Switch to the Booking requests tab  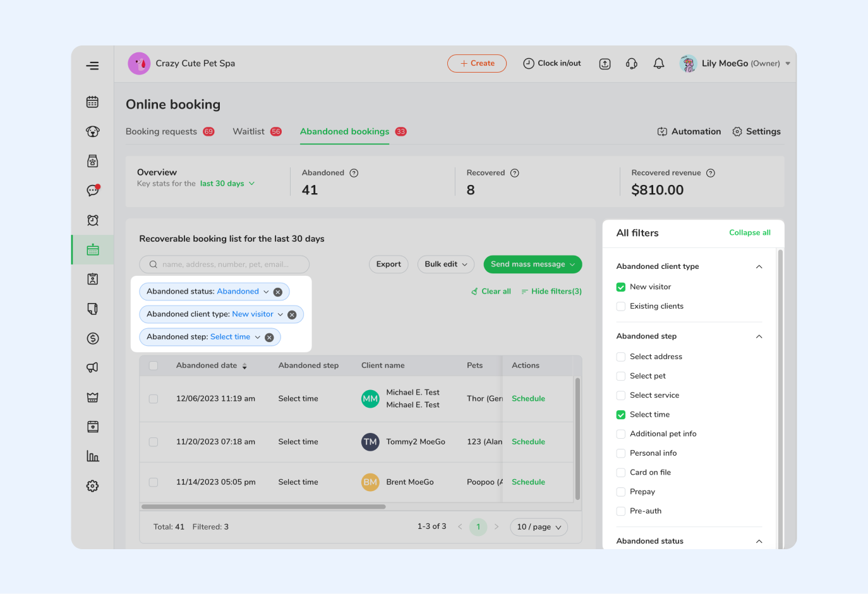pyautogui.click(x=162, y=132)
